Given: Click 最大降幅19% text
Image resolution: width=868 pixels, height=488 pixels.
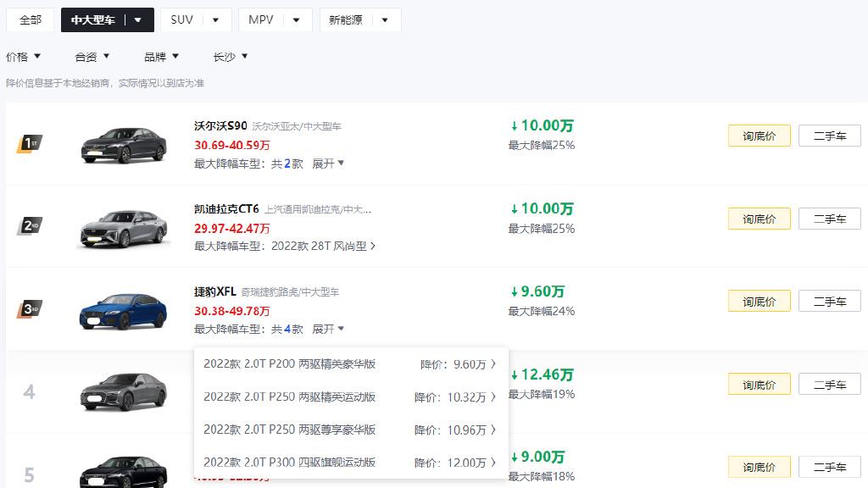Looking at the screenshot, I should click(542, 394).
